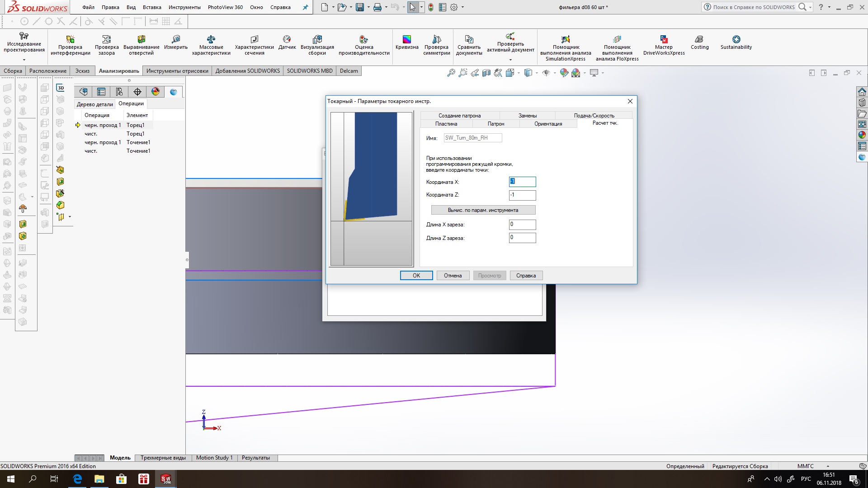This screenshot has height=488, width=868.
Task: Click the Измерить (Measure) tool icon
Action: (176, 39)
